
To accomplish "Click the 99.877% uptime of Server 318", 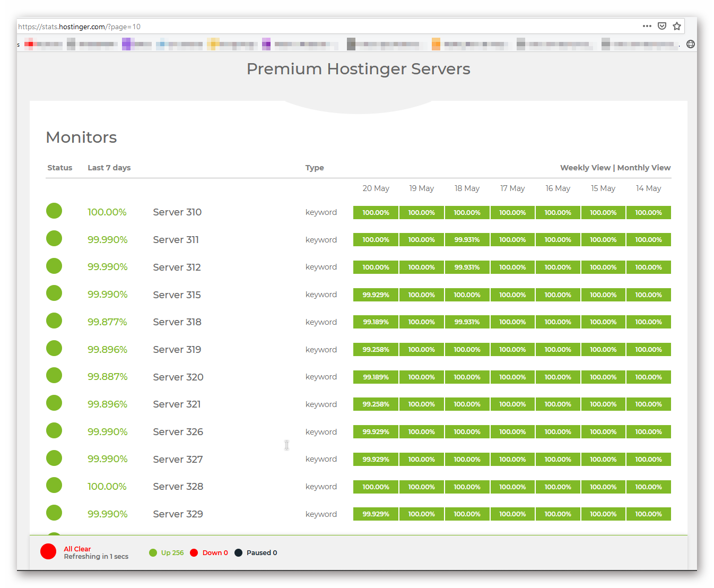I will coord(107,322).
